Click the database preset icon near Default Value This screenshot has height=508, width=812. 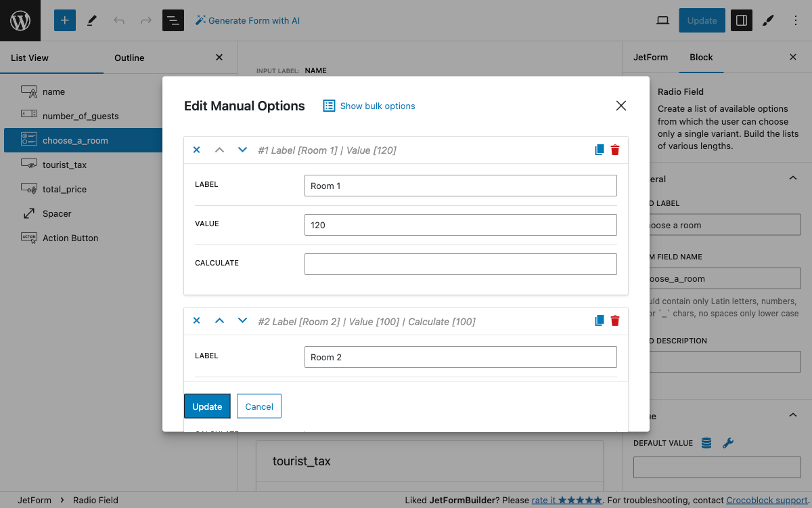[x=706, y=443]
